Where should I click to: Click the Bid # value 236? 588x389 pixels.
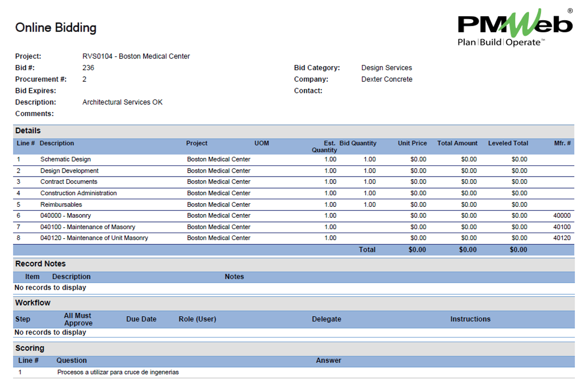click(88, 68)
